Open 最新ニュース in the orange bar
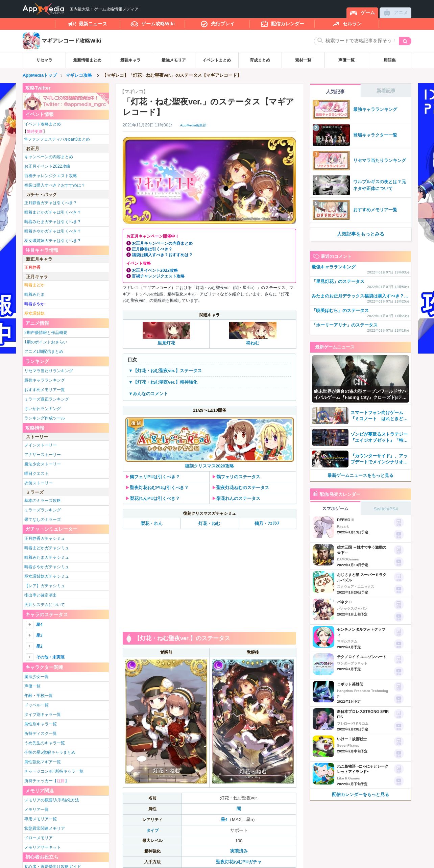The height and width of the screenshot is (868, 434). tap(87, 24)
